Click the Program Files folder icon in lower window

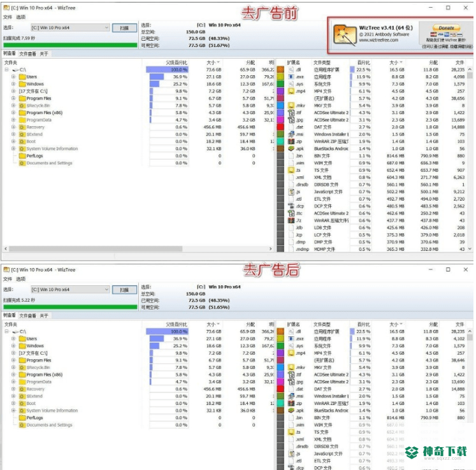coord(22,360)
